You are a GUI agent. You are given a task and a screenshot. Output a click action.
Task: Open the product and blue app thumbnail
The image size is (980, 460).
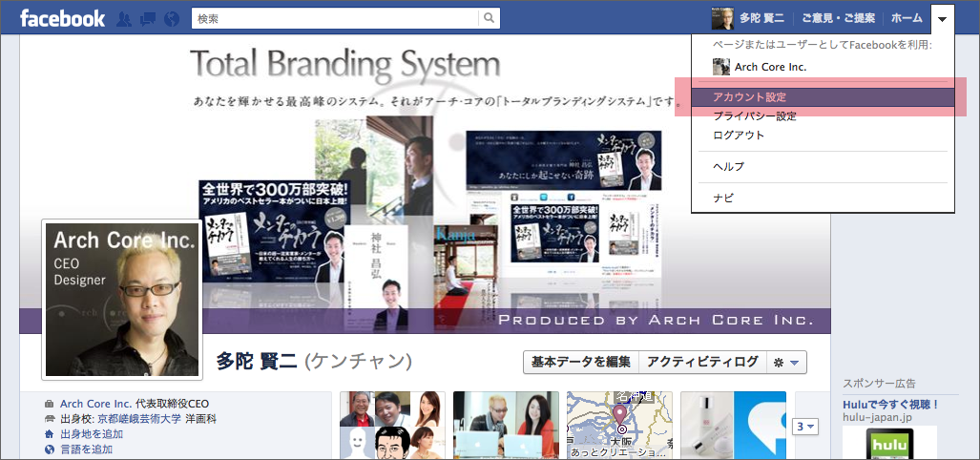(x=734, y=426)
